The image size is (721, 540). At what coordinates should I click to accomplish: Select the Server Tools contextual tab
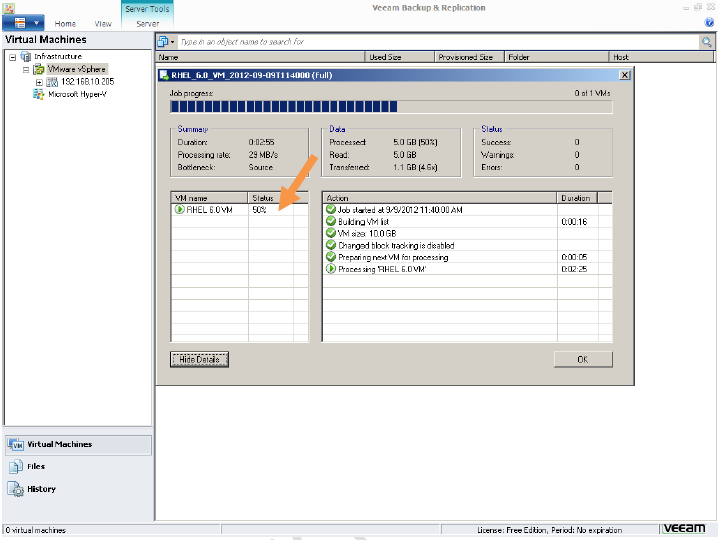[147, 9]
